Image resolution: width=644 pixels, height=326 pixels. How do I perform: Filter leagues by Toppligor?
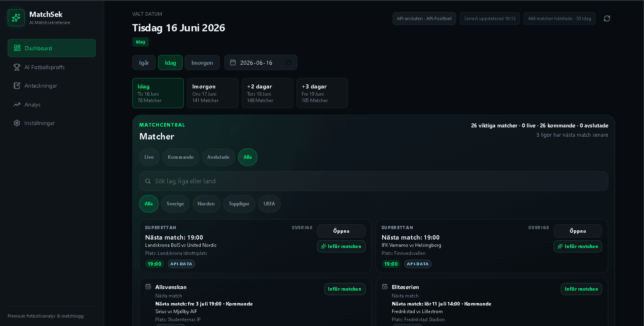click(x=239, y=204)
